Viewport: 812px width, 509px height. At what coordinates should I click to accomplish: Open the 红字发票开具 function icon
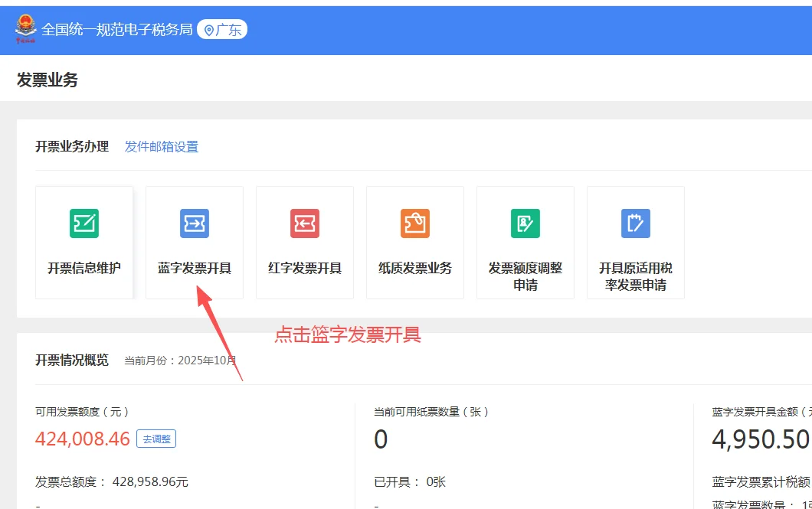[304, 241]
